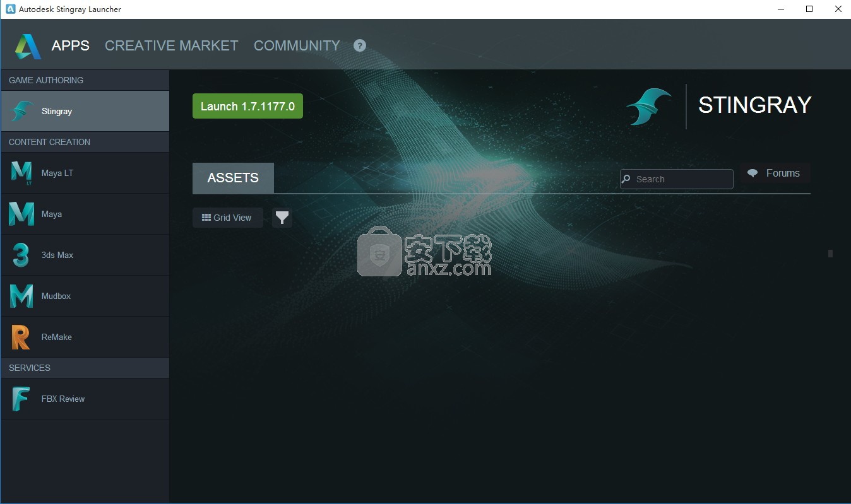Switch to the APPS tab

pos(71,45)
